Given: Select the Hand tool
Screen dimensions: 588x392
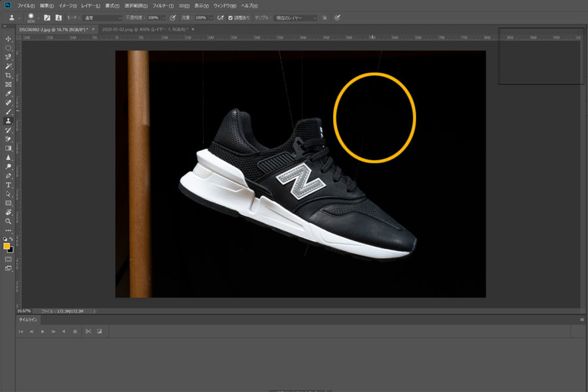Looking at the screenshot, I should point(8,212).
